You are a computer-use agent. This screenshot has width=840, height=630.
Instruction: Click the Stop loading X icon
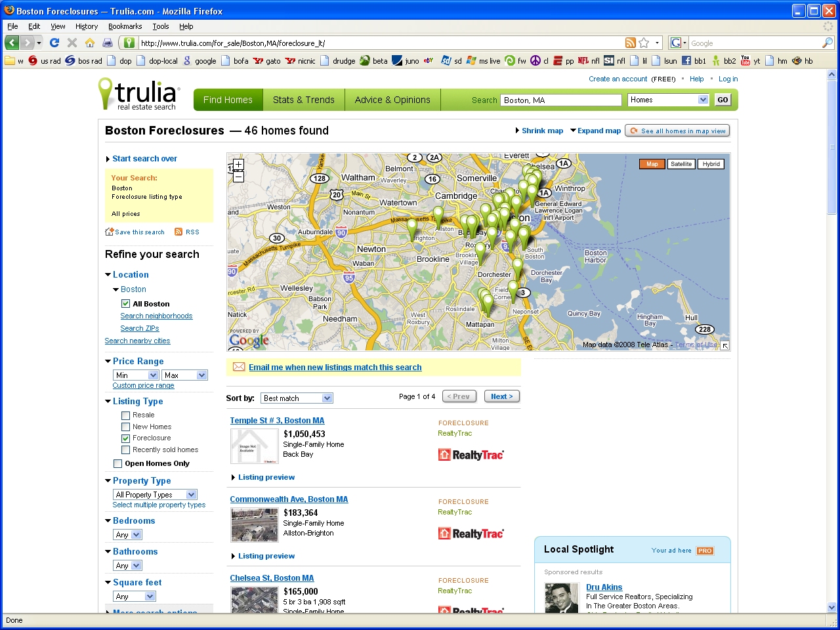(x=72, y=43)
